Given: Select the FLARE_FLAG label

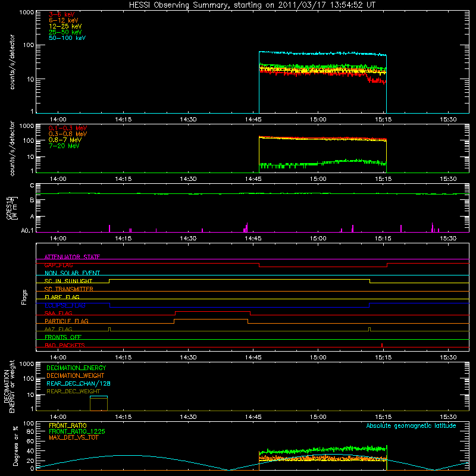Looking at the screenshot, I should (x=62, y=297).
